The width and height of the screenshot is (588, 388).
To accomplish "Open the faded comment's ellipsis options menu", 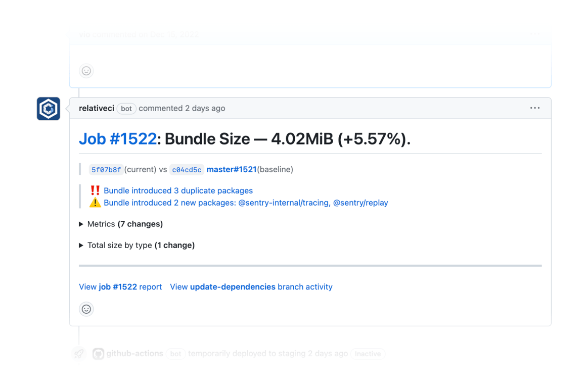I will point(535,34).
